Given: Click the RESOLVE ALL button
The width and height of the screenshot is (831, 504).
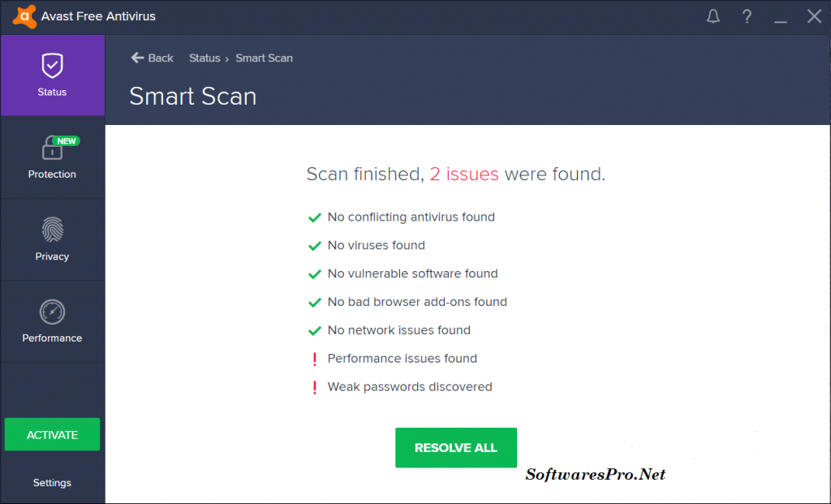Looking at the screenshot, I should [x=455, y=447].
